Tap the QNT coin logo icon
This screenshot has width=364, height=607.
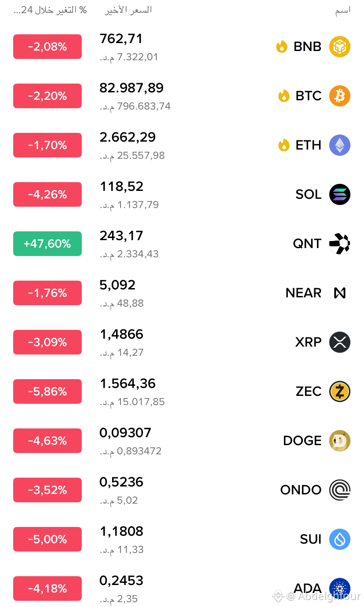tap(340, 244)
